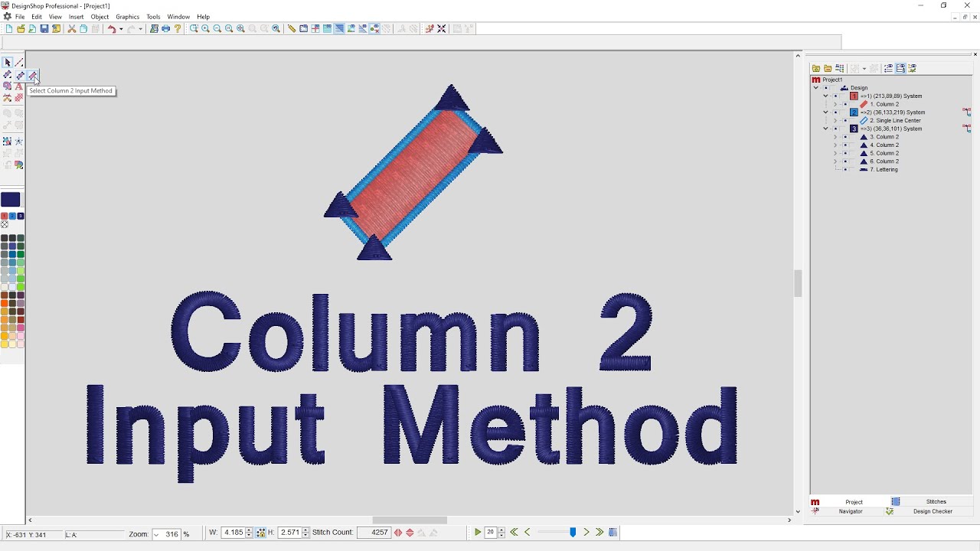
Task: Click the yellow Measure ruler icon
Action: [292, 28]
